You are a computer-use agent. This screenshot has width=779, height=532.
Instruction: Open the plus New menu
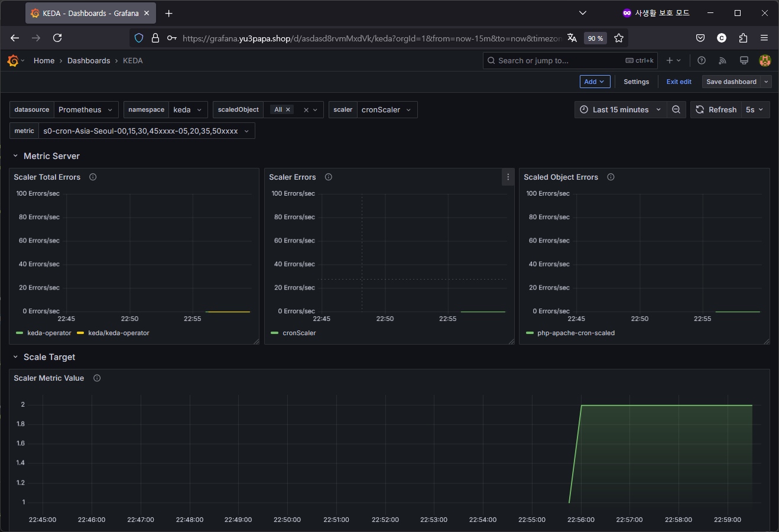[x=674, y=60]
